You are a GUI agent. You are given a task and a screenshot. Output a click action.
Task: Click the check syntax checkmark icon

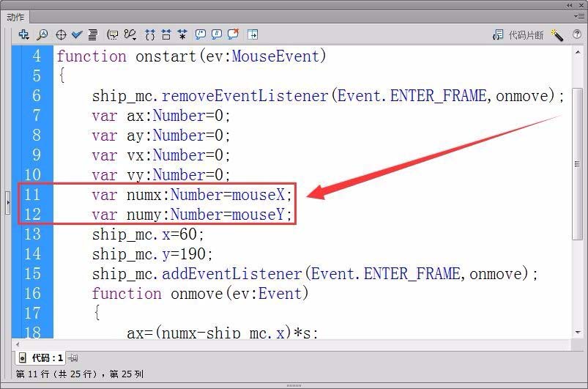pyautogui.click(x=77, y=35)
